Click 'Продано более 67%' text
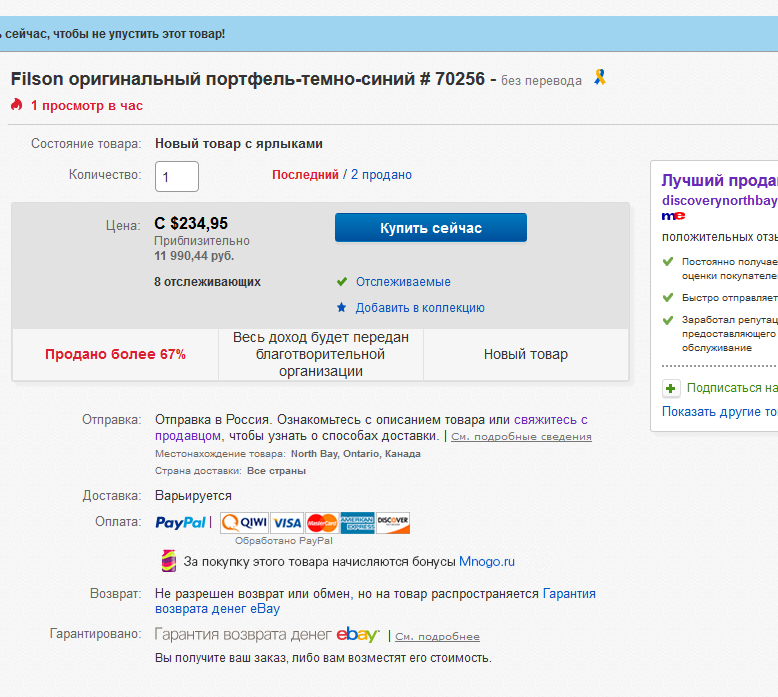 pos(115,354)
